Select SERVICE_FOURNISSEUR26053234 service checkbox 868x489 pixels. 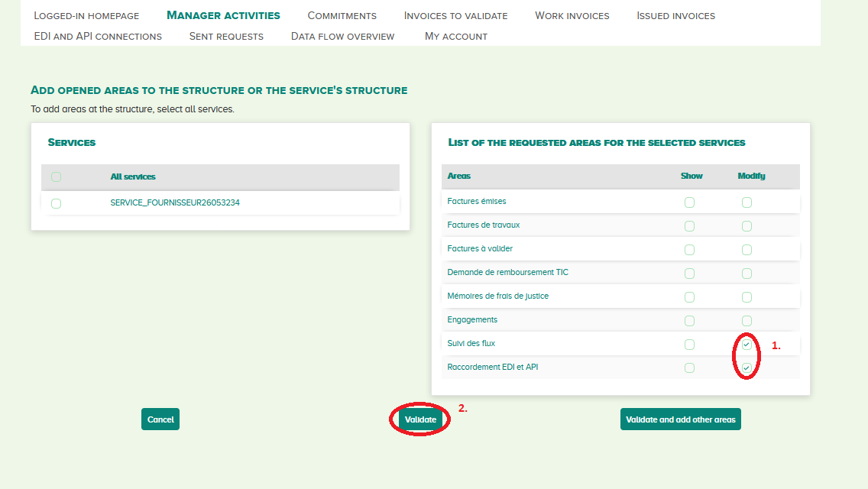pyautogui.click(x=56, y=203)
